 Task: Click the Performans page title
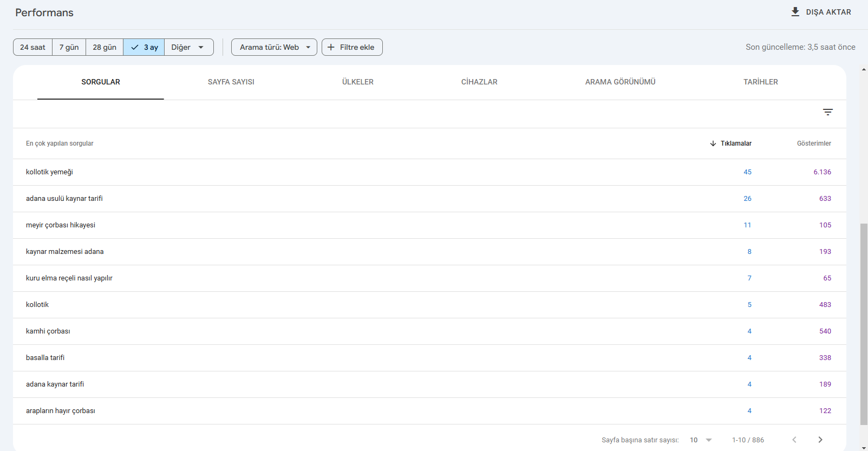click(44, 12)
